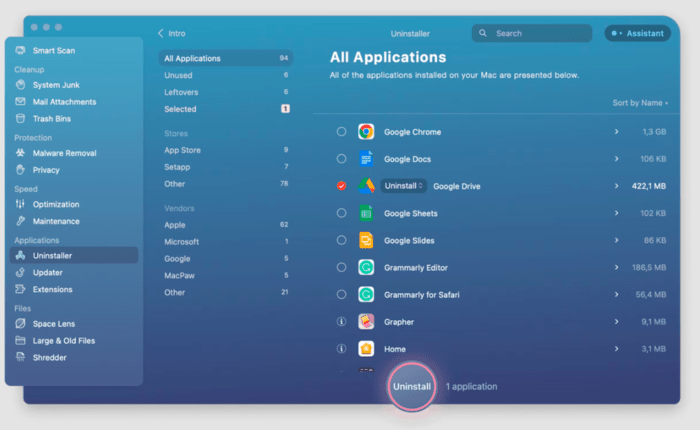The width and height of the screenshot is (700, 430).
Task: Filter applications by Google vendor
Action: pos(226,259)
